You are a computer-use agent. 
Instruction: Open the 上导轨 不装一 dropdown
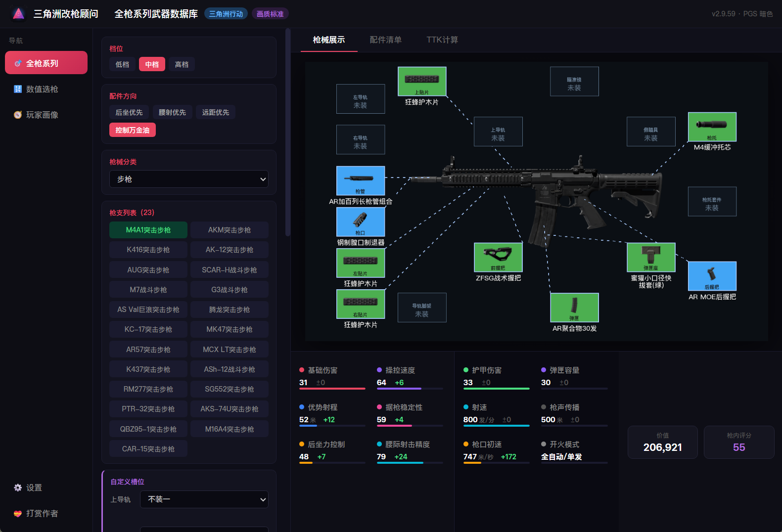tap(204, 499)
